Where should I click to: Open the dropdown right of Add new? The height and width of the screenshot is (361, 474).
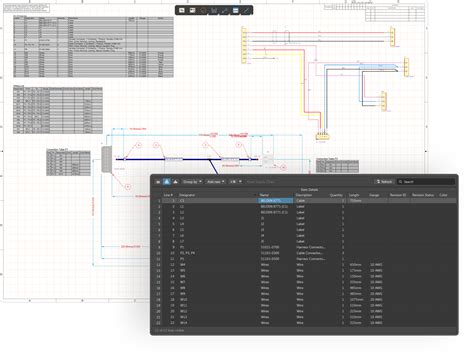(235, 182)
